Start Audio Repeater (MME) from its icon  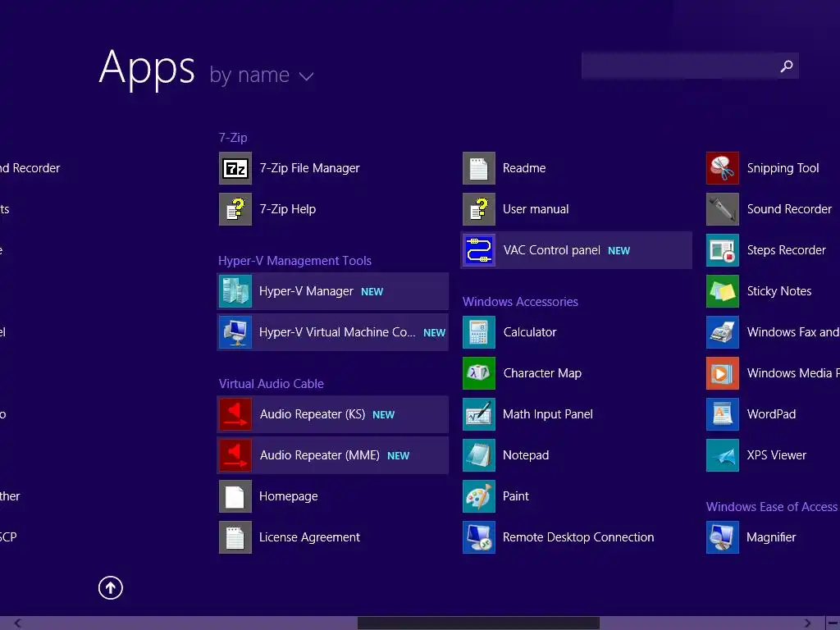click(x=235, y=455)
